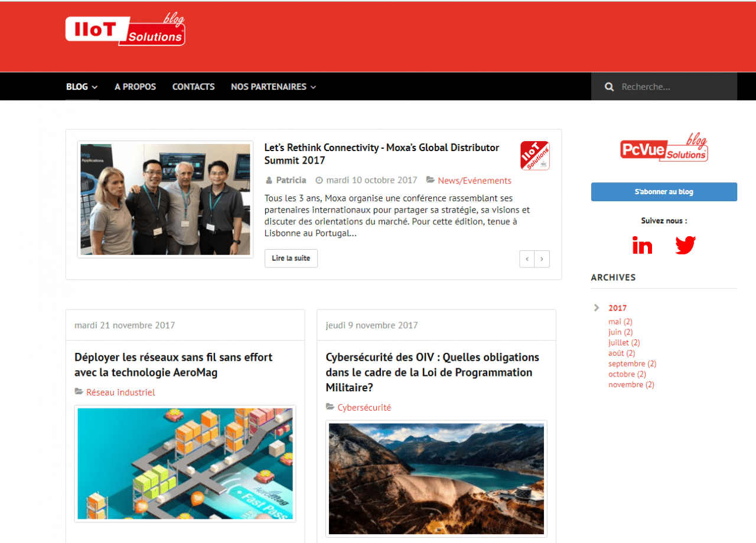The height and width of the screenshot is (543, 756).
Task: Click the S'abonner au blog button
Action: pyautogui.click(x=664, y=192)
